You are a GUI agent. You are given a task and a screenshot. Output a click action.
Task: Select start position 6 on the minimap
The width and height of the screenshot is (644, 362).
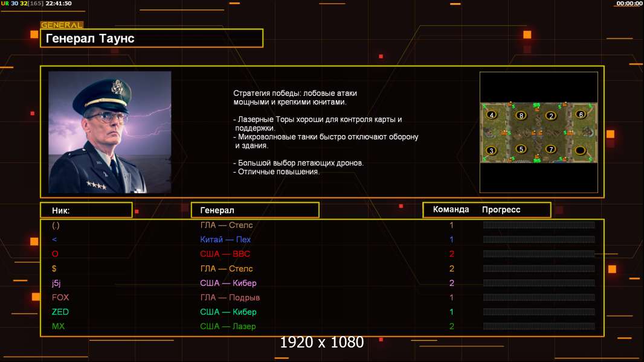[581, 115]
